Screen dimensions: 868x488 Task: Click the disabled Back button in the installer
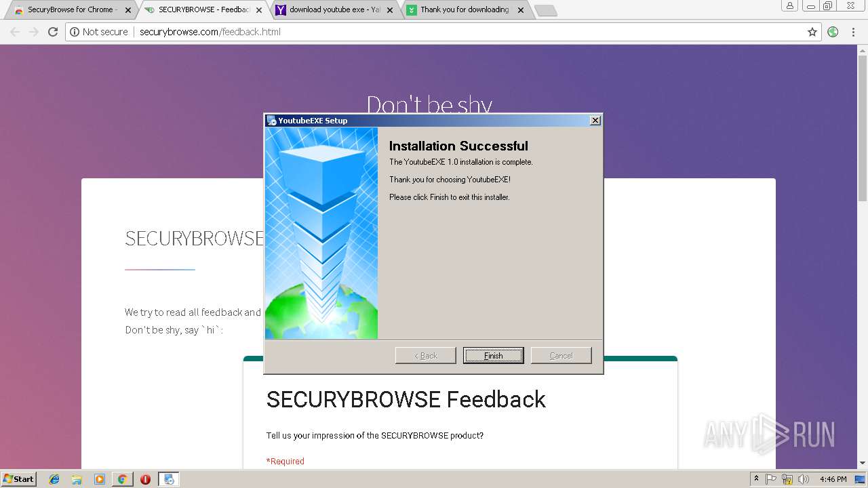[x=425, y=355]
